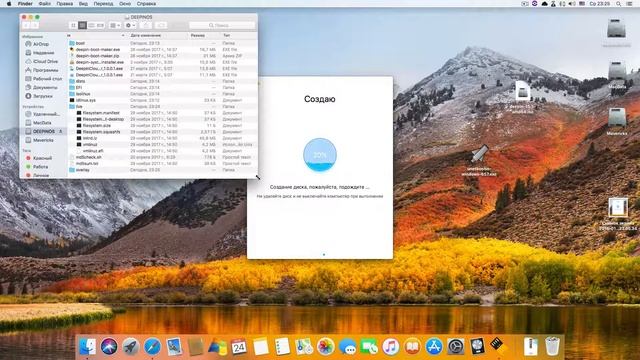Open Рабочий стол in Finder sidebar
Viewport: 640px width, 360px height.
click(x=44, y=79)
